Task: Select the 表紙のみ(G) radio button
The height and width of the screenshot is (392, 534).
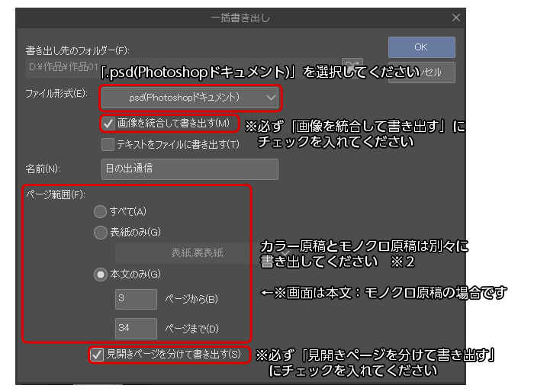Action: pos(100,233)
